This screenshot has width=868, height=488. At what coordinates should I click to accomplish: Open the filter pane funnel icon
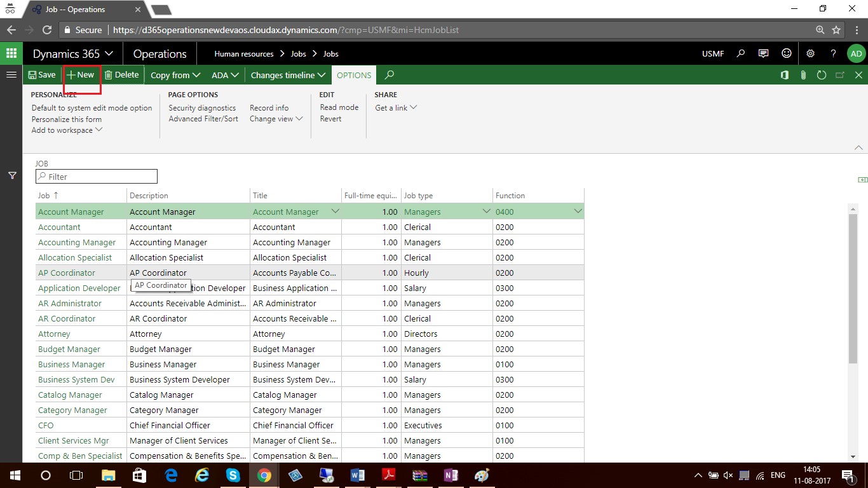point(12,175)
